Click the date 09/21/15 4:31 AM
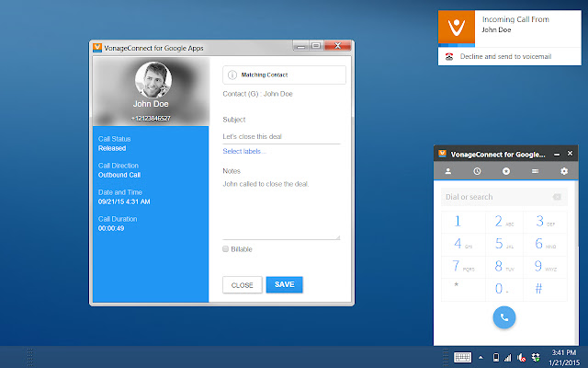588x368 pixels. click(124, 201)
